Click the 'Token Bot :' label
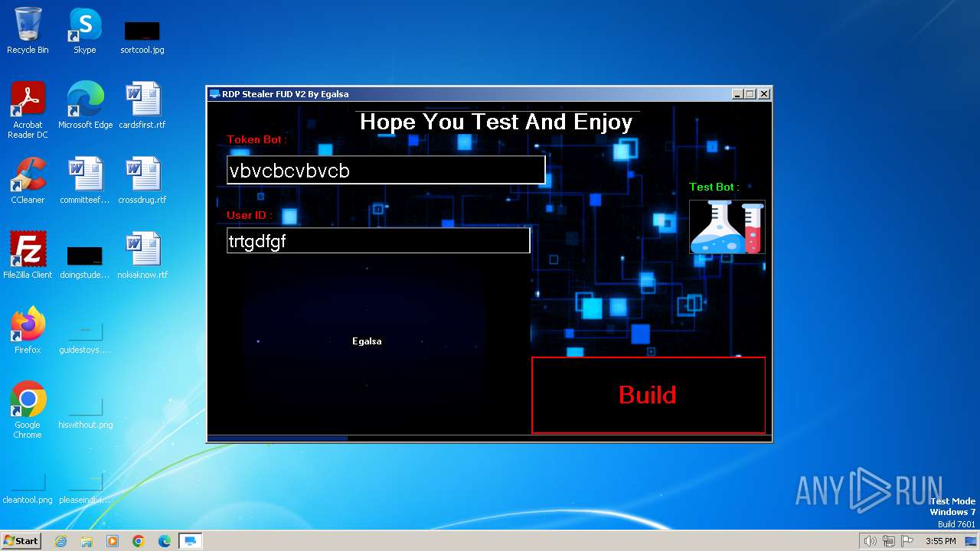This screenshot has height=551, width=980. click(257, 140)
